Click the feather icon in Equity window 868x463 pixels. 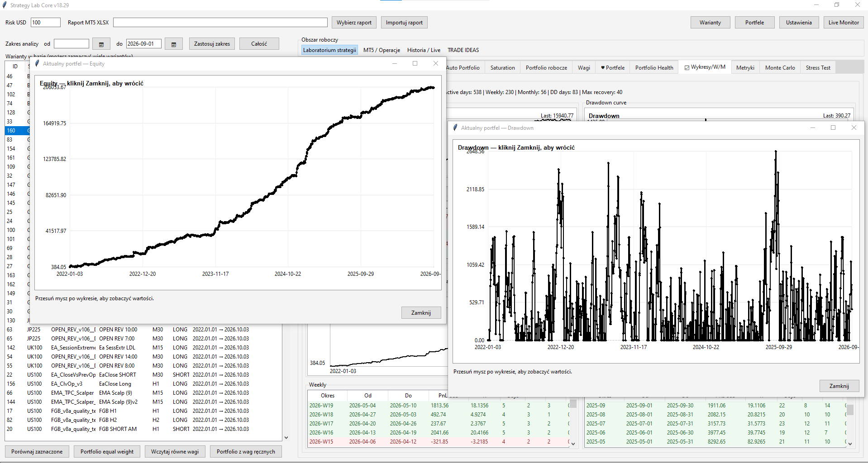(x=37, y=64)
